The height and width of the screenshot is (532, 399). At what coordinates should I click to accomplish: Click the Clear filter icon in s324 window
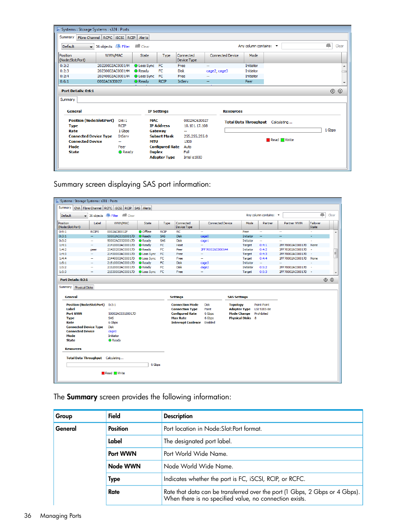pos(138,46)
